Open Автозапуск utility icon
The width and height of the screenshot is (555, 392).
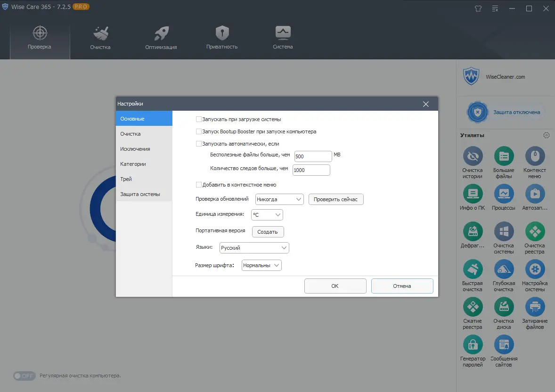pyautogui.click(x=535, y=194)
